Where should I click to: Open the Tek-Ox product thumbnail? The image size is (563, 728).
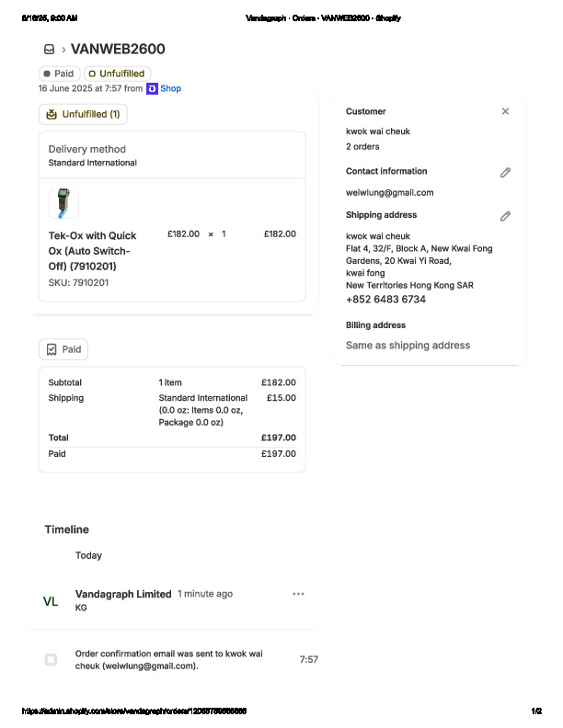click(63, 203)
